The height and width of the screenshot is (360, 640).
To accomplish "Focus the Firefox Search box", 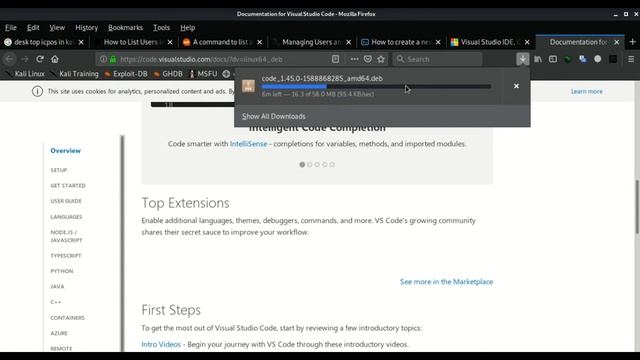I will click(x=438, y=59).
